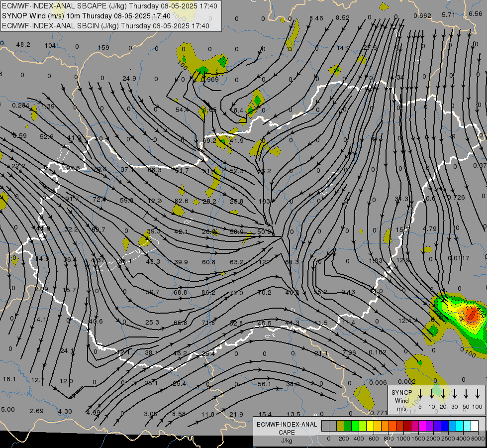
Task: Click the grid value 7.96
Action: (x=349, y=353)
